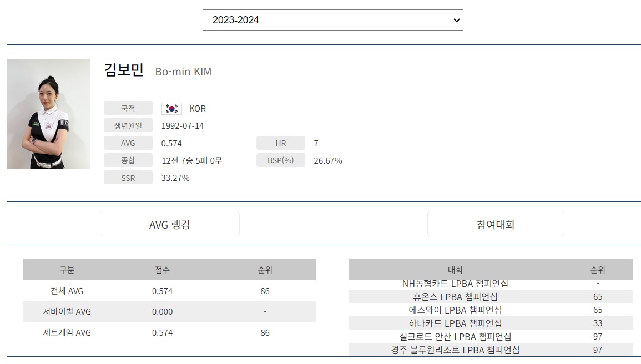Click the profile AVG value 0.574

[171, 143]
